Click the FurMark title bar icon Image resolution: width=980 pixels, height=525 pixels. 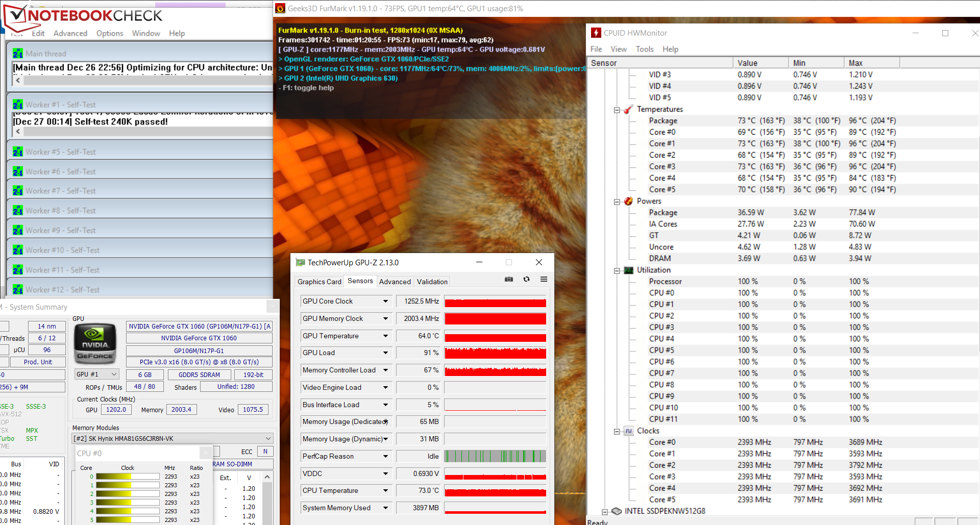pyautogui.click(x=280, y=8)
